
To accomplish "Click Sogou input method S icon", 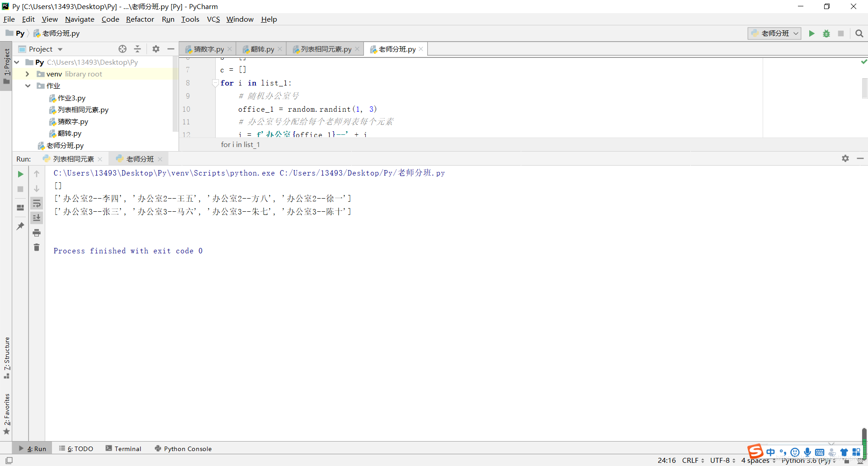I will 755,452.
